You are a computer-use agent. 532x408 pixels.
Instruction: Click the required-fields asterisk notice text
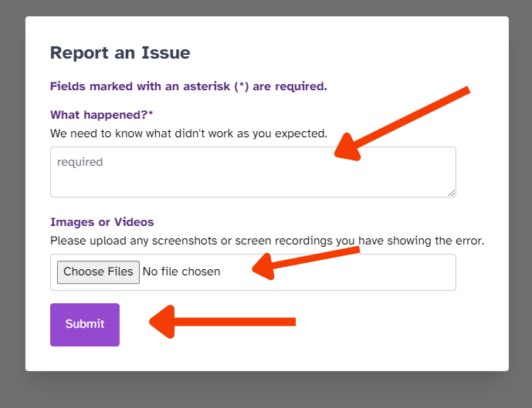[x=188, y=86]
